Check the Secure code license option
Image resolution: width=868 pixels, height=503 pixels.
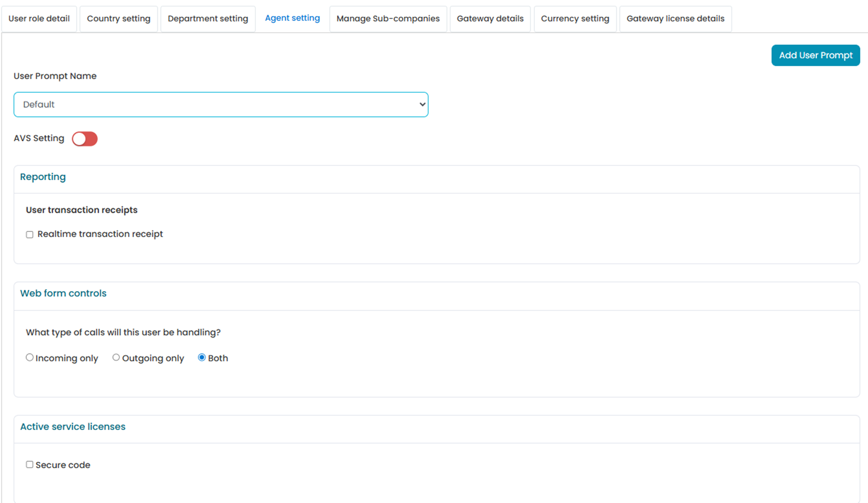[x=29, y=465]
